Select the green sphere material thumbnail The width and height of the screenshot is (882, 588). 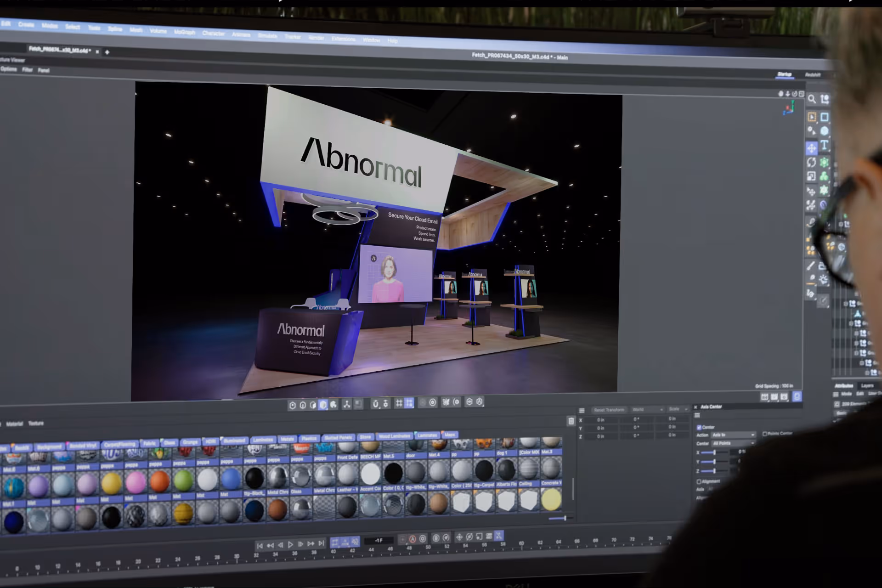pos(183,481)
